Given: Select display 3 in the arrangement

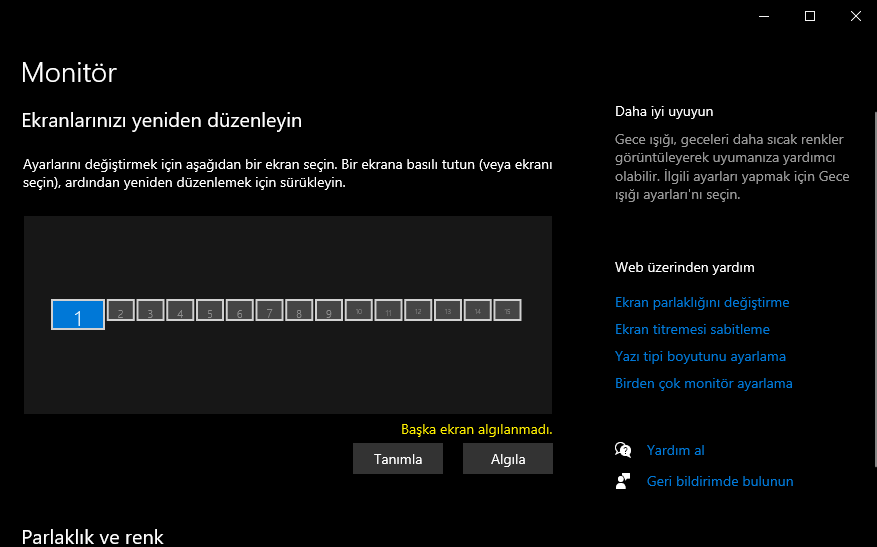Looking at the screenshot, I should pos(150,310).
